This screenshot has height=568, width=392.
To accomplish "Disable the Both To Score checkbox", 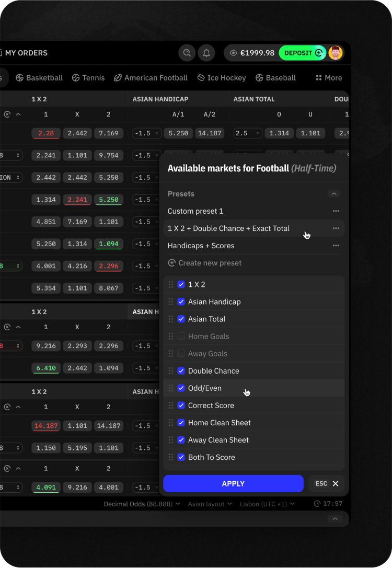I will (181, 457).
